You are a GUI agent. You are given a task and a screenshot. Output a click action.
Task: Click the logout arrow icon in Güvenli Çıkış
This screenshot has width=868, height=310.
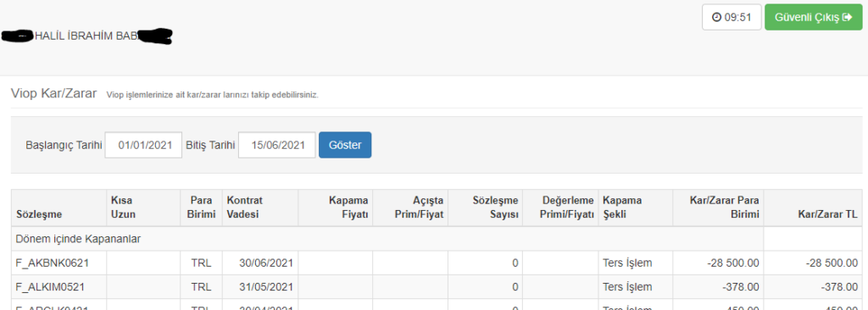coord(847,17)
